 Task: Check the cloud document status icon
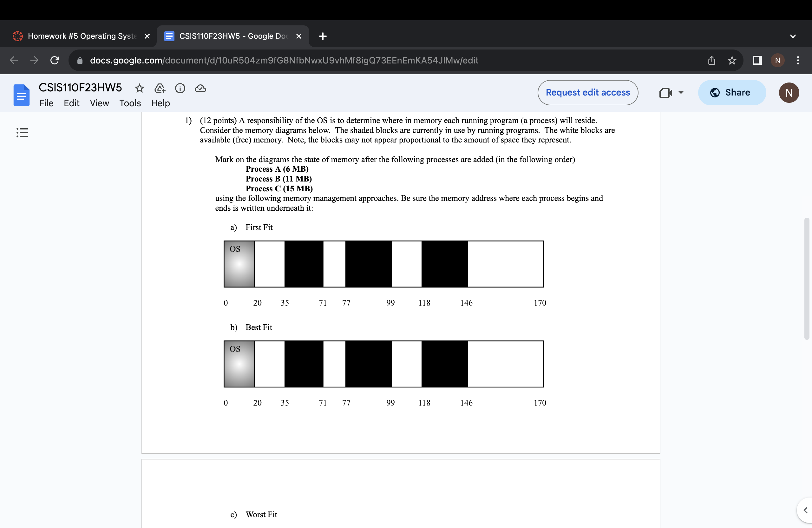coord(200,89)
